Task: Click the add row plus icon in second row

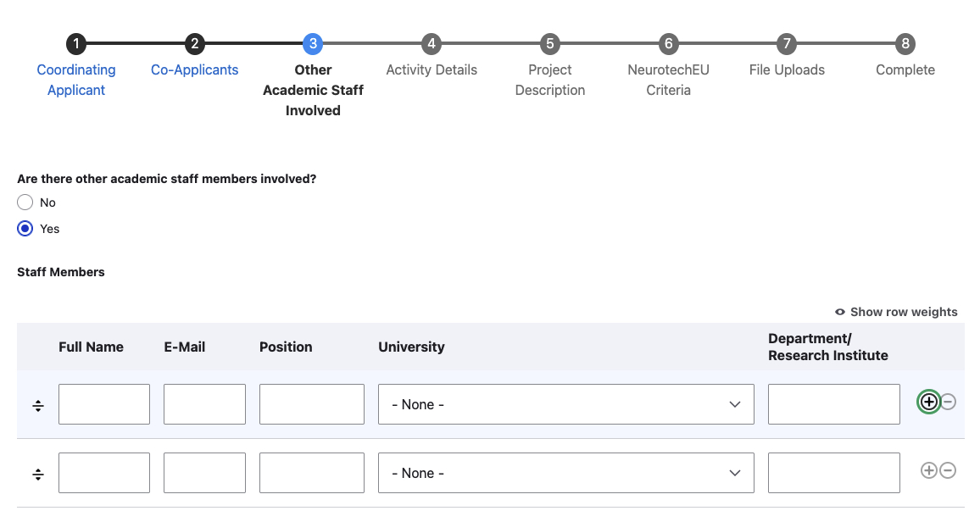Action: (x=929, y=470)
